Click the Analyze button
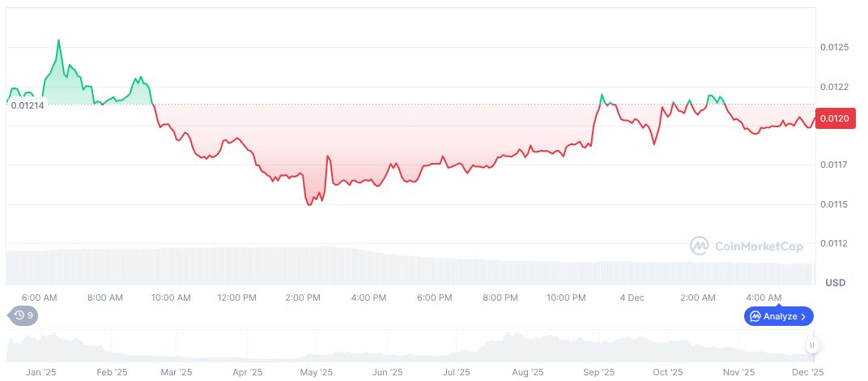Viewport: 868px width, 381px height. (x=778, y=316)
